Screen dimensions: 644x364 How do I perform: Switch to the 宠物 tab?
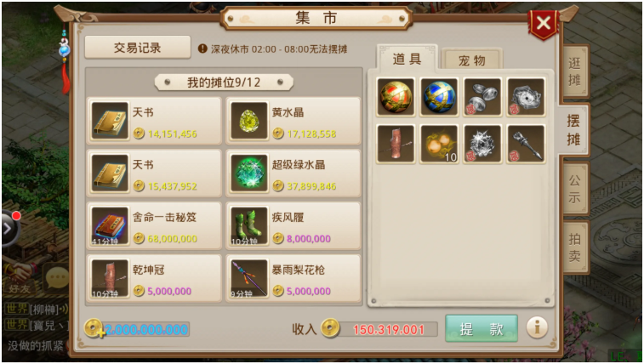472,60
